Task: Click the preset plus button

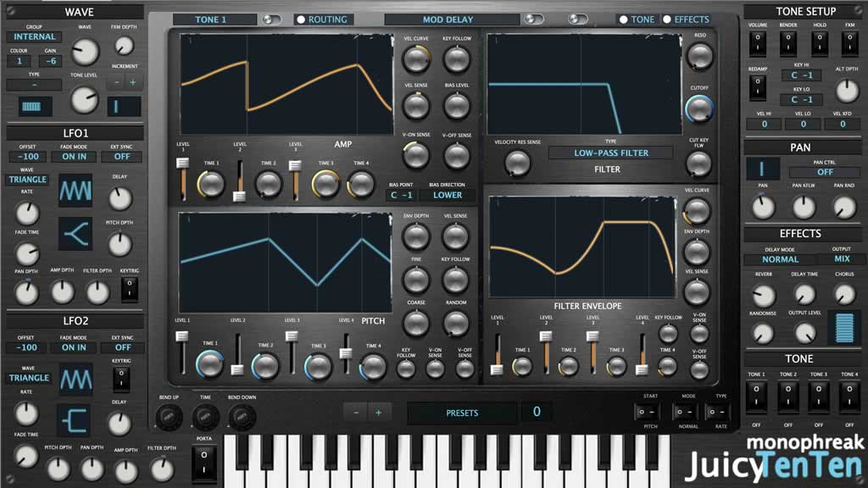Action: [378, 413]
